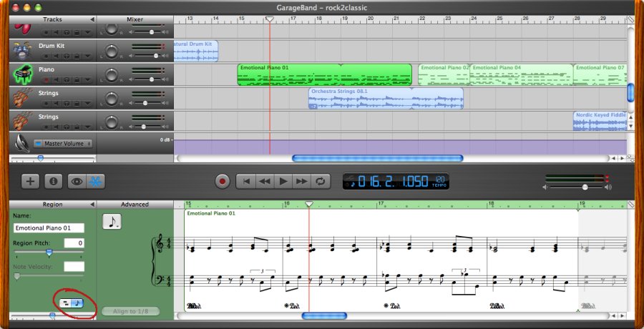This screenshot has height=329, width=644.
Task: Switch to graphic piano-roll view
Action: pos(66,303)
